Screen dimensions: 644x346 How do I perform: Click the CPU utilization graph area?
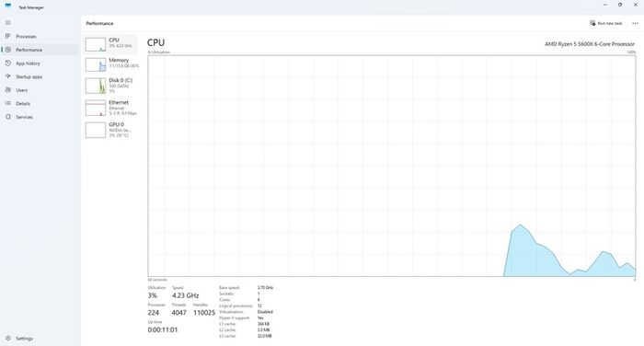(x=391, y=166)
